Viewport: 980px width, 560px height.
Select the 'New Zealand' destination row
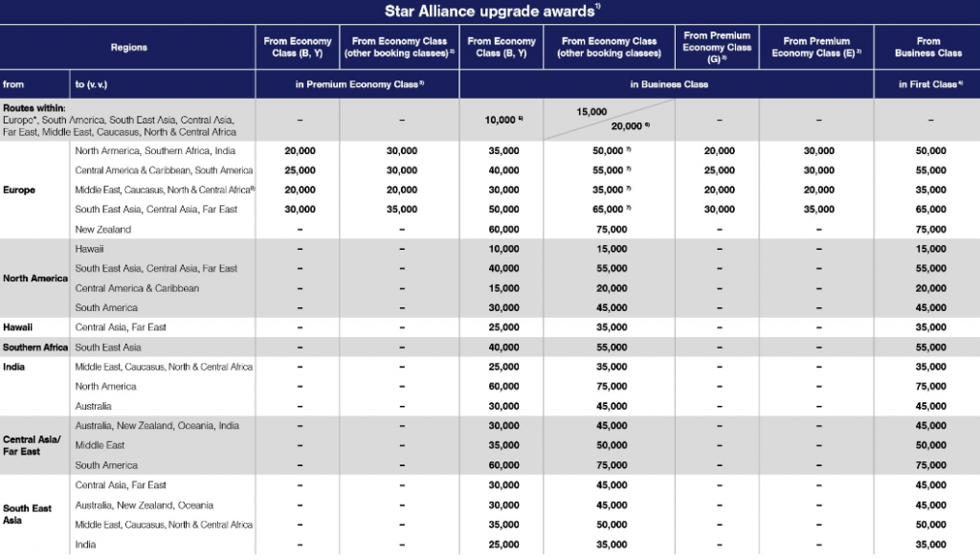coord(103,230)
